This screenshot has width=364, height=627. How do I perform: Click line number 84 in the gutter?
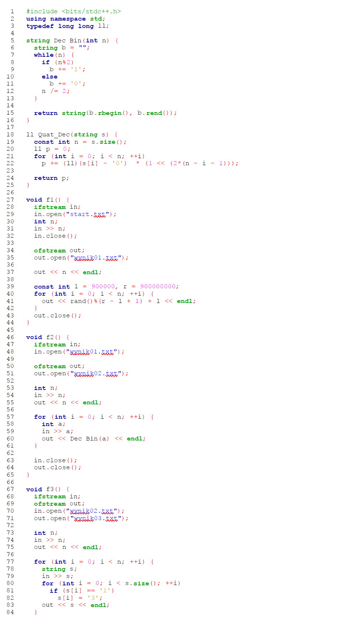pos(10,612)
